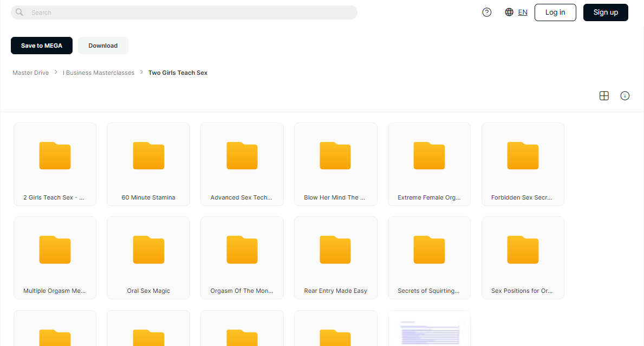The image size is (644, 346).
Task: Focus the Search input field
Action: [x=184, y=12]
